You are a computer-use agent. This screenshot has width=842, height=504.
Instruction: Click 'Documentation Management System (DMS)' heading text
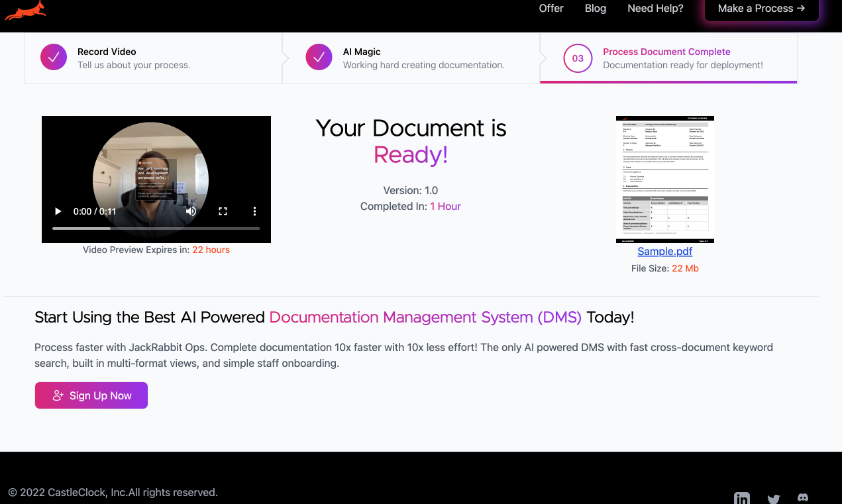425,317
